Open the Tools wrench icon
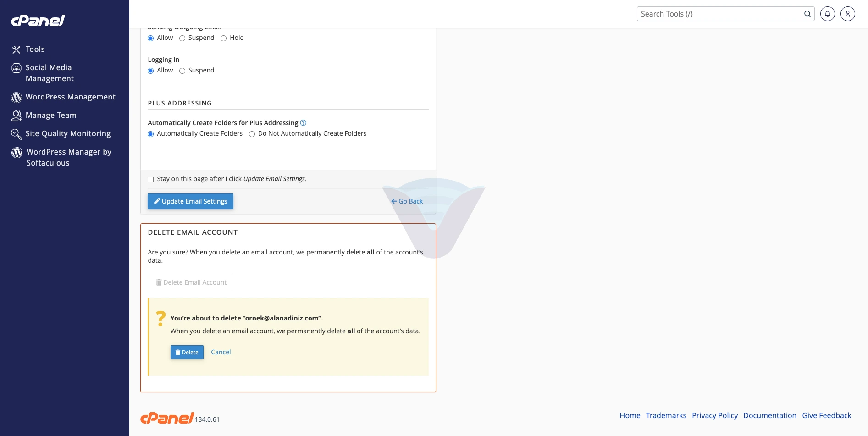The width and height of the screenshot is (868, 436). (17, 50)
